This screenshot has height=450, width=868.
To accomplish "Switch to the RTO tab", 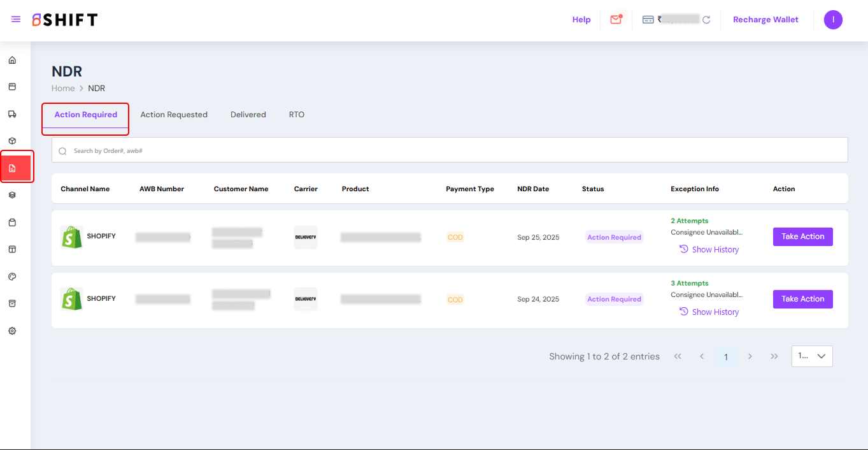I will click(x=297, y=115).
